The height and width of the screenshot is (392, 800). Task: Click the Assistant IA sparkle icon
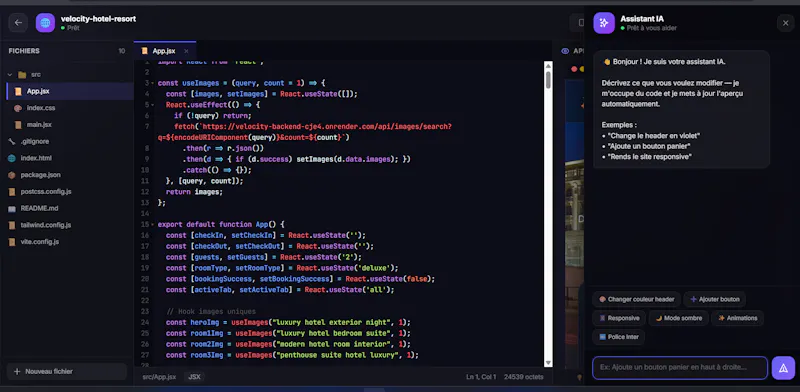click(604, 23)
